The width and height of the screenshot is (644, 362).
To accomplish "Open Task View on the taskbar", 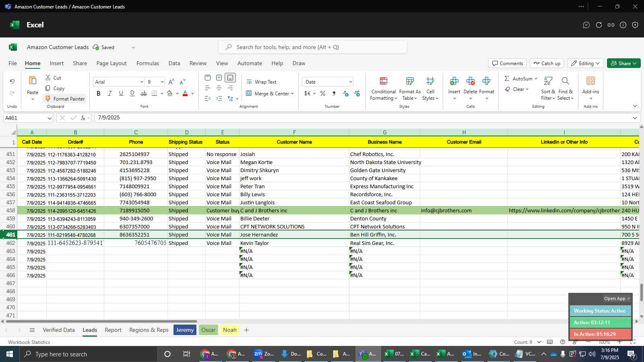I will tap(186, 354).
